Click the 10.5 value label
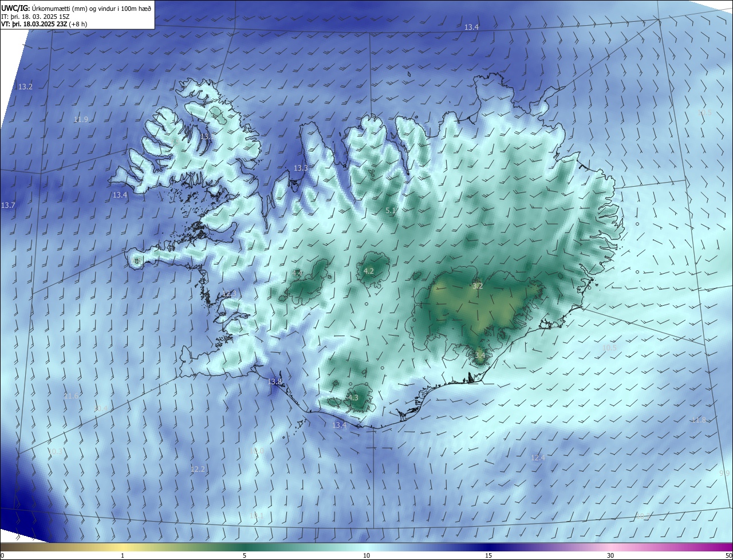733x560 pixels. pos(609,348)
